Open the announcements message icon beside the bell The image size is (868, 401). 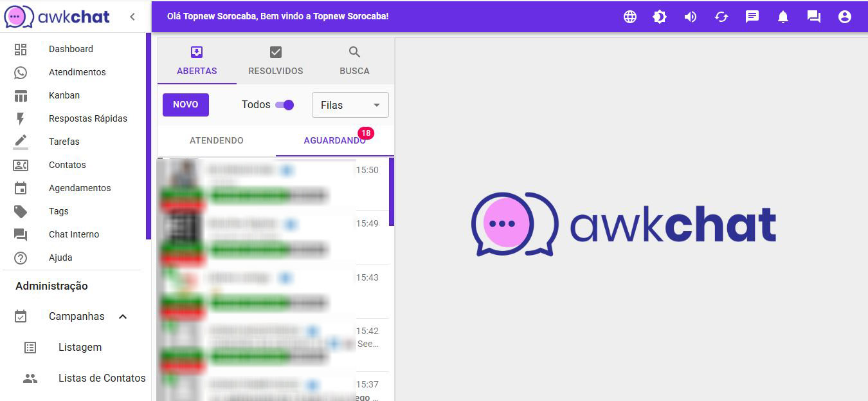[x=752, y=17]
